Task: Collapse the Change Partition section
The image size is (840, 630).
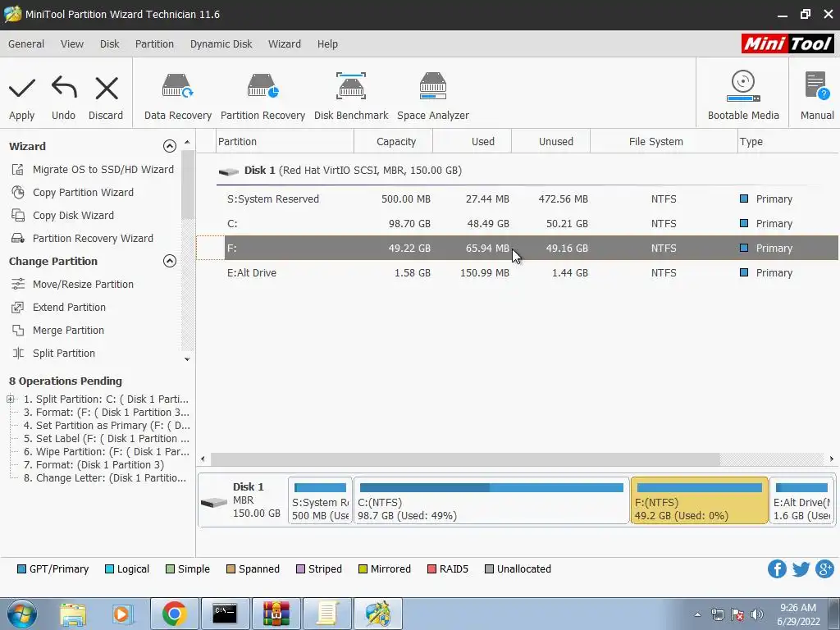Action: [x=169, y=261]
